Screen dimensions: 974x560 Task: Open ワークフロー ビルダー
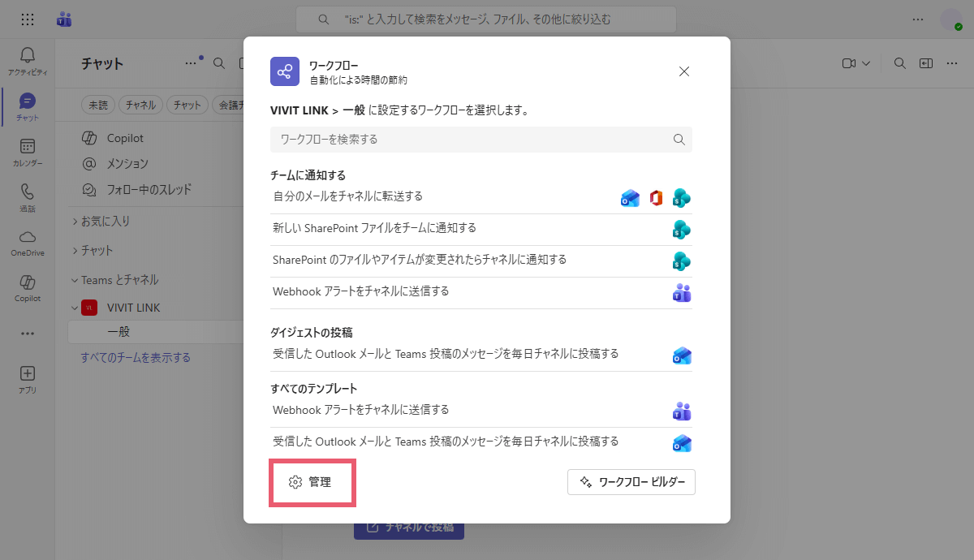click(631, 482)
